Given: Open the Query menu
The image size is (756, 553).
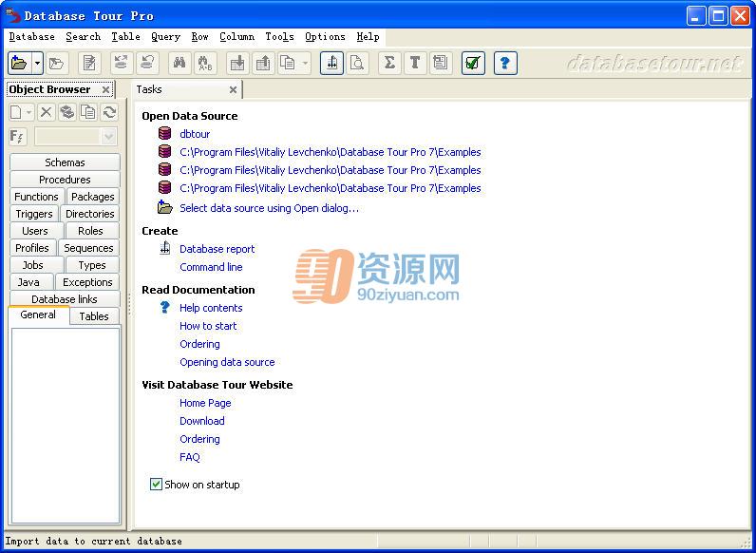Looking at the screenshot, I should click(x=165, y=37).
